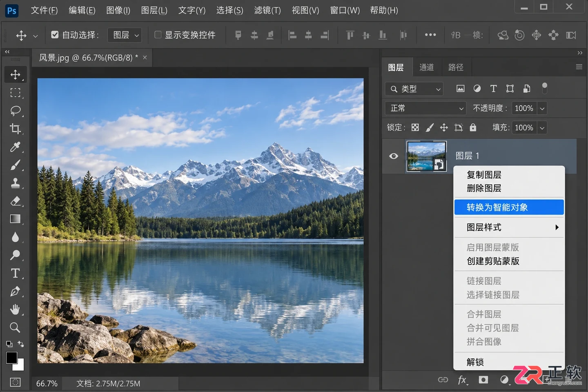
Task: Select the Pen tool
Action: pyautogui.click(x=16, y=291)
